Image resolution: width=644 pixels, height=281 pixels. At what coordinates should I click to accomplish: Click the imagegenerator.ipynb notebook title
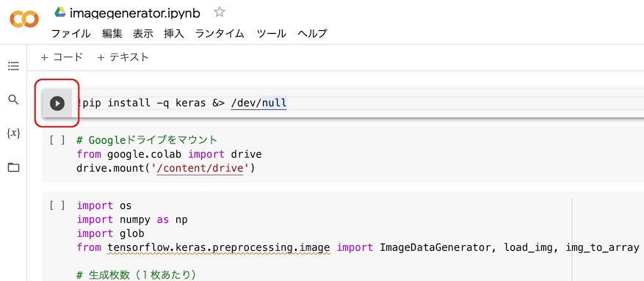point(134,13)
